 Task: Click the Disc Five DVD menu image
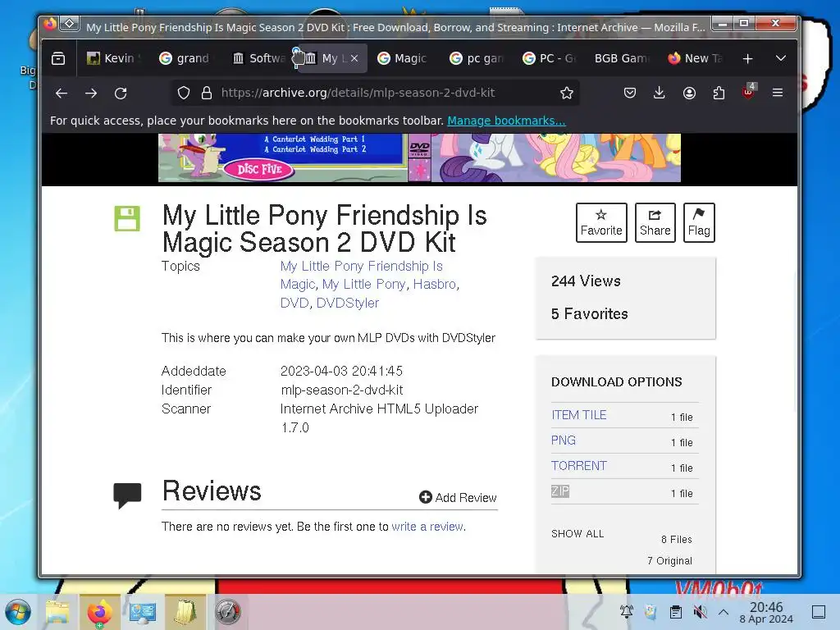283,157
